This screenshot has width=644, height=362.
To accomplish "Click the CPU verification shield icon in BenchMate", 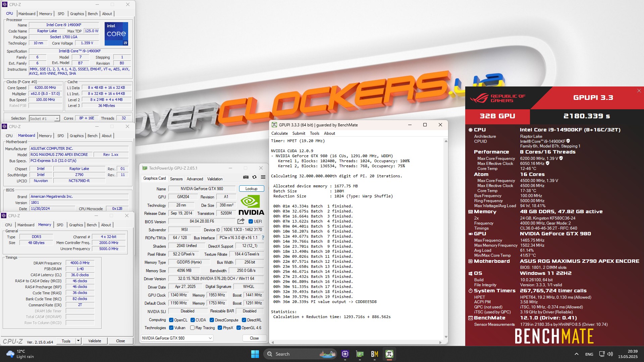I will pos(568,141).
